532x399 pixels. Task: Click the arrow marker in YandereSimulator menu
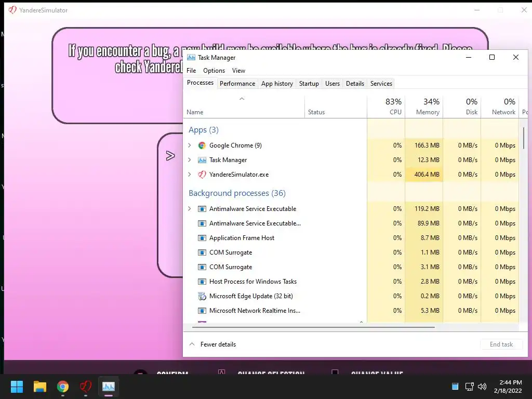click(x=170, y=156)
